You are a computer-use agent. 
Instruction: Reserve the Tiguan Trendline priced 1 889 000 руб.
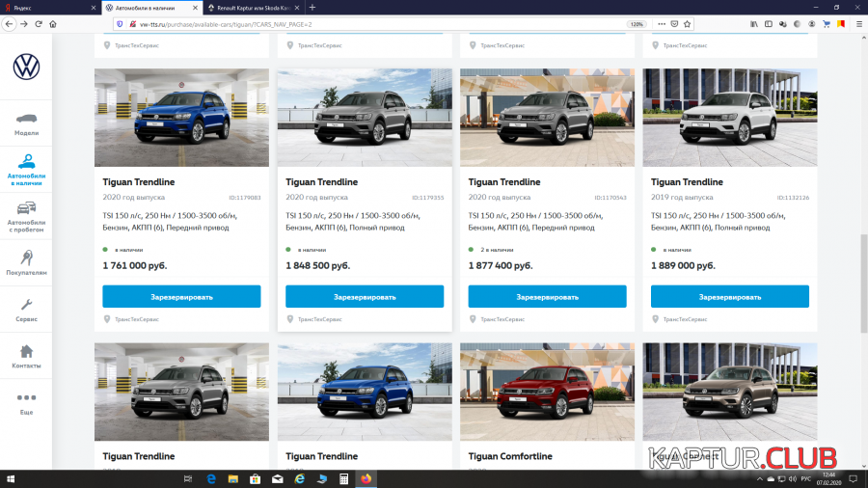tap(729, 296)
